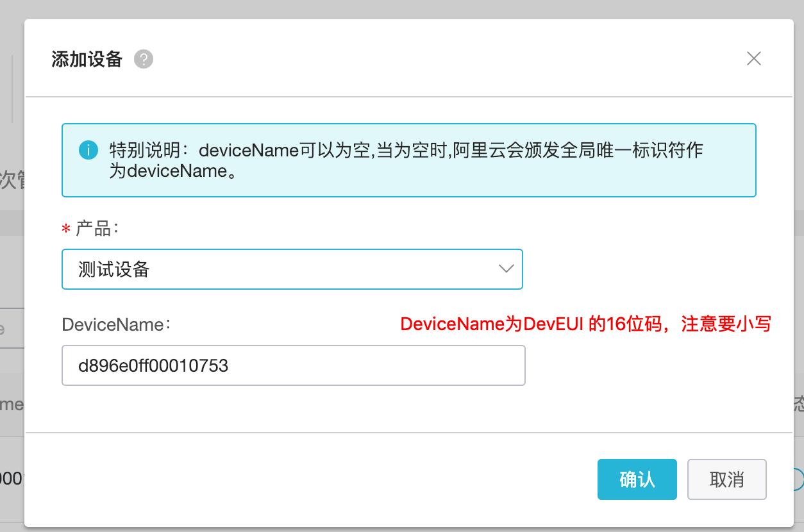
Task: Click the red asterisk beside 产品
Action: [x=65, y=229]
